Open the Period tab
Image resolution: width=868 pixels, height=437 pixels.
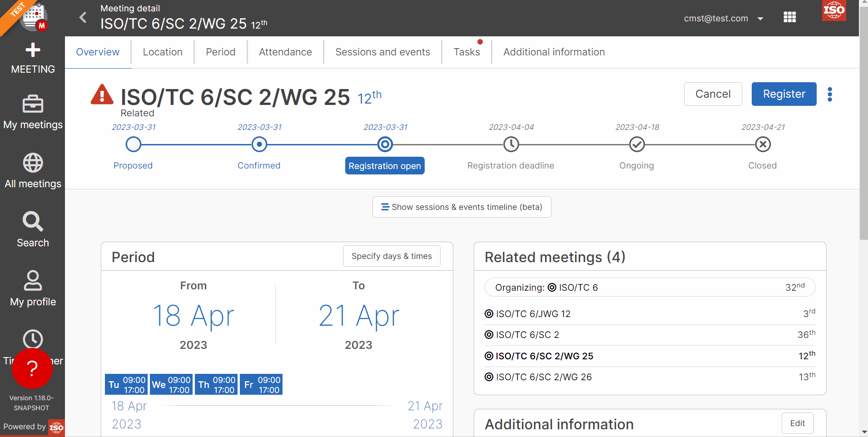click(221, 52)
